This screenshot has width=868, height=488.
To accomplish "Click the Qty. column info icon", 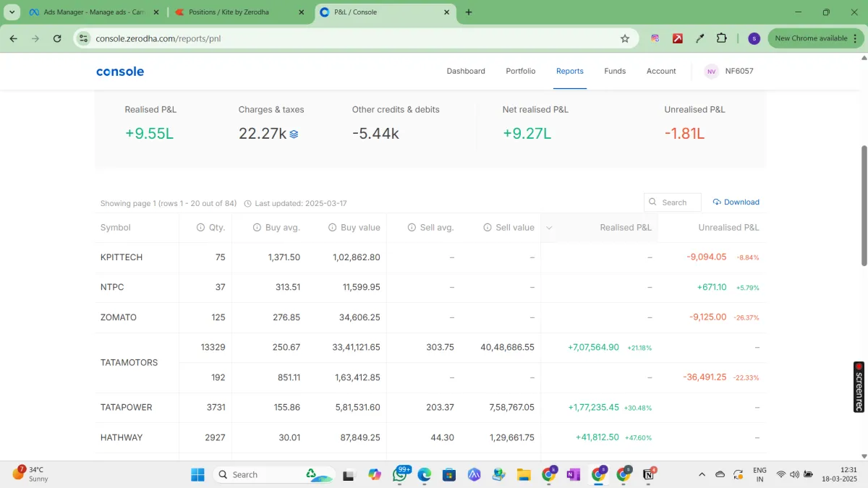I will tap(201, 228).
